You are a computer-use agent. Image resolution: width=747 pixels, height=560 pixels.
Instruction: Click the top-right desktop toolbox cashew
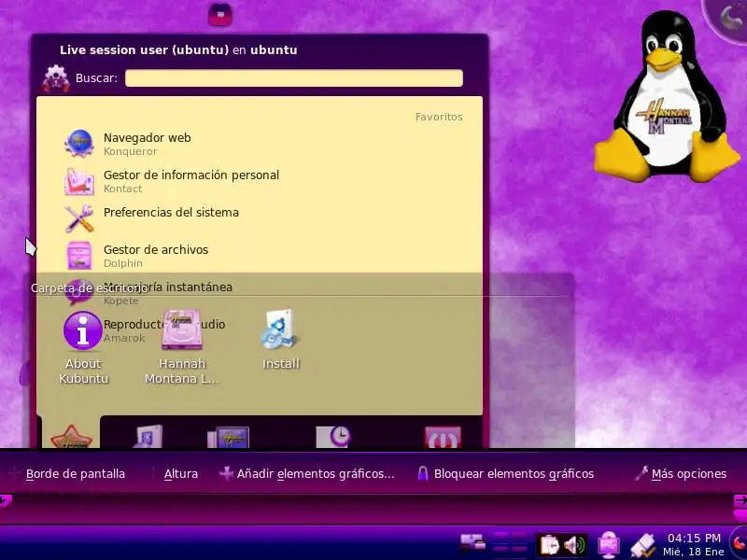tap(728, 18)
